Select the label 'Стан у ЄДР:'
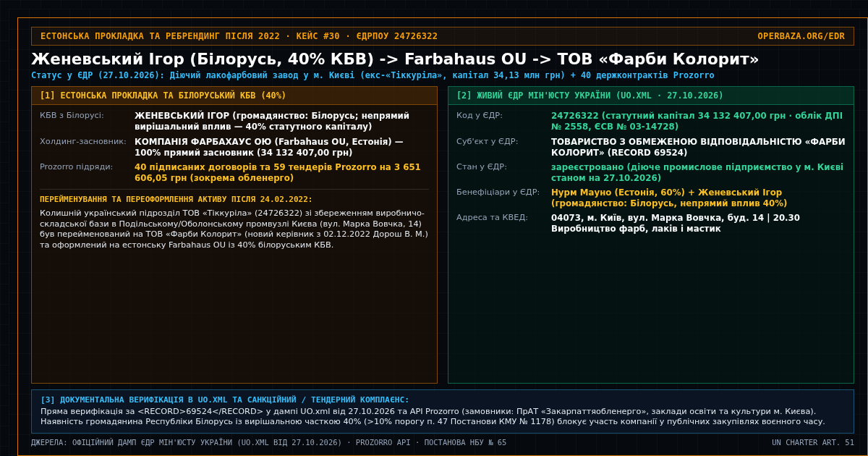This screenshot has height=456, width=868. tap(482, 166)
